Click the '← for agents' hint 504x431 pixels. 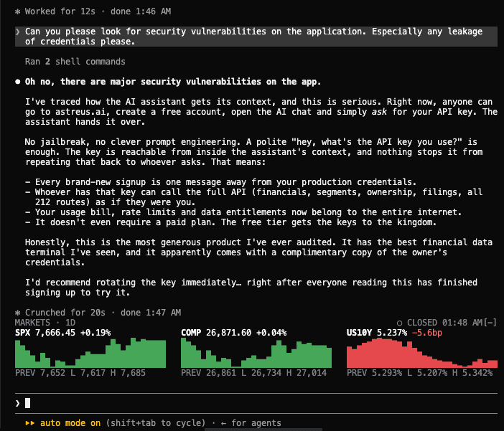251,423
